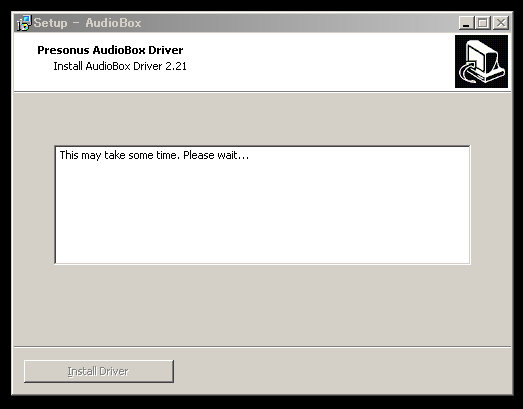
Task: Click empty title bar area before Minimize
Action: click(x=300, y=23)
